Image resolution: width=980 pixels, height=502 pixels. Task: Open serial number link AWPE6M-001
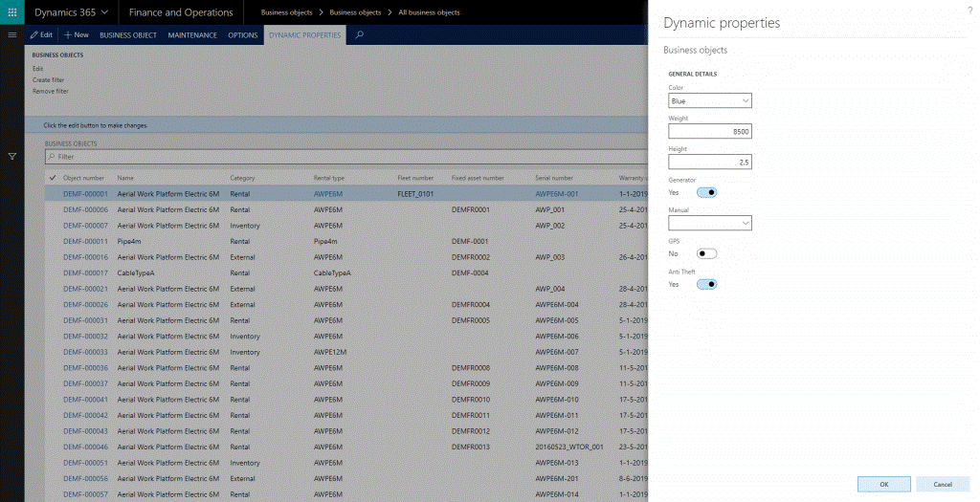(x=557, y=194)
